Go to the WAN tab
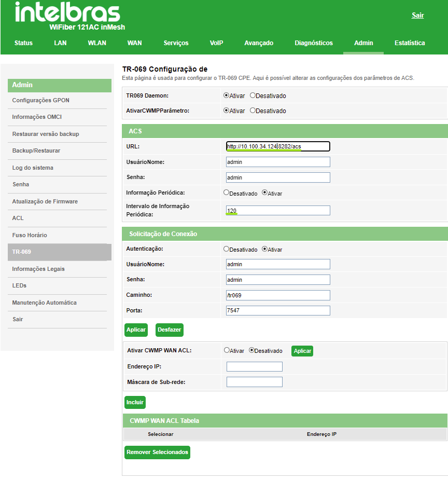The height and width of the screenshot is (480, 448). pos(134,43)
